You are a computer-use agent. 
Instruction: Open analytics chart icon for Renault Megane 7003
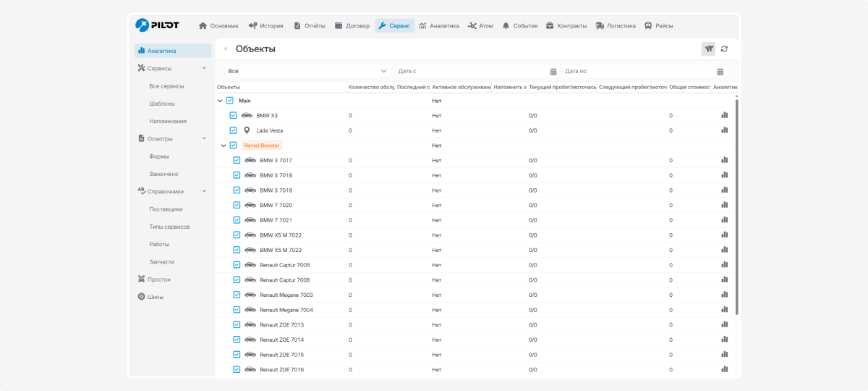[724, 295]
